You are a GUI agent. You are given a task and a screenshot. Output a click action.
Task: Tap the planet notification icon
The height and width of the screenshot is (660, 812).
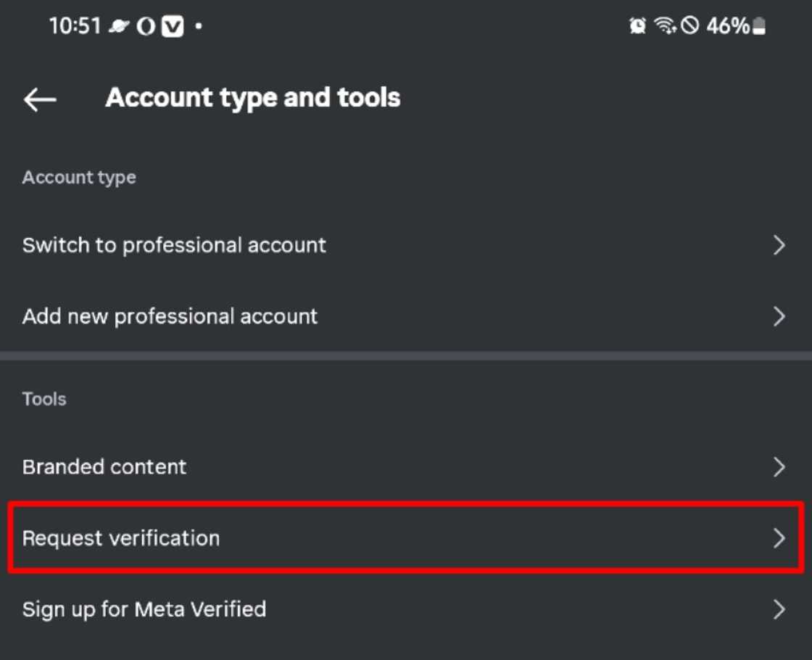click(x=118, y=27)
